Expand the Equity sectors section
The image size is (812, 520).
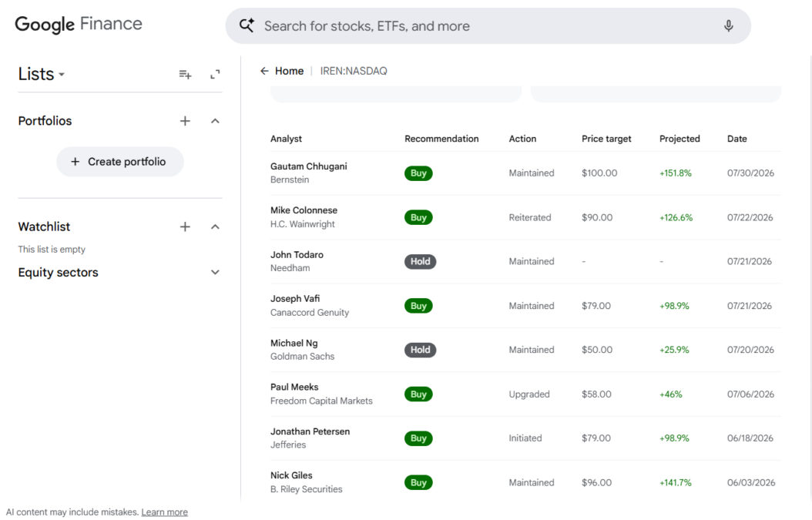pos(215,273)
